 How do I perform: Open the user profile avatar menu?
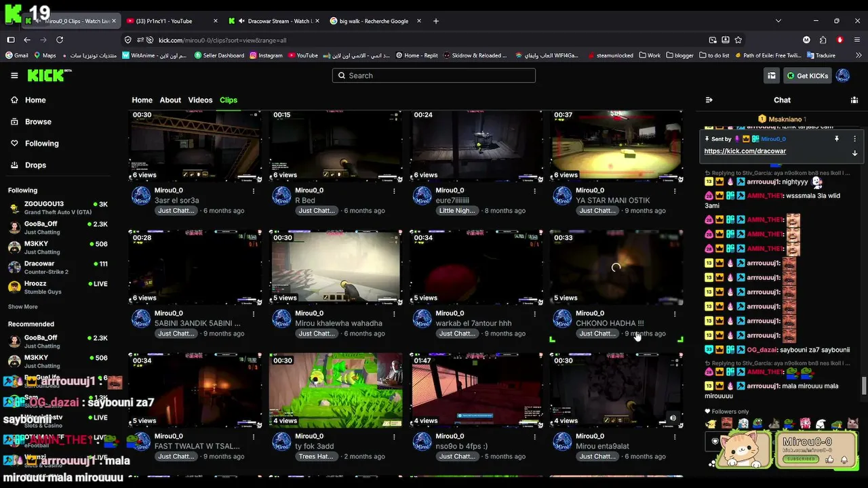click(x=843, y=75)
